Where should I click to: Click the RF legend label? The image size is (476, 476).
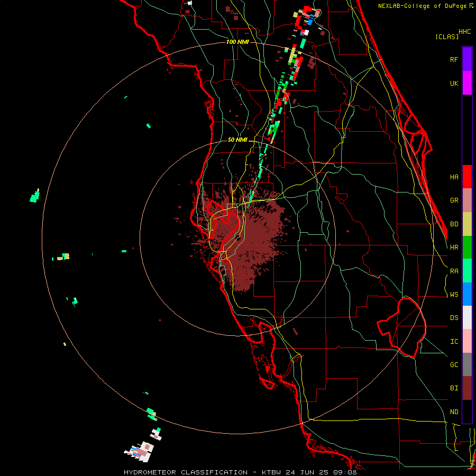click(x=454, y=59)
